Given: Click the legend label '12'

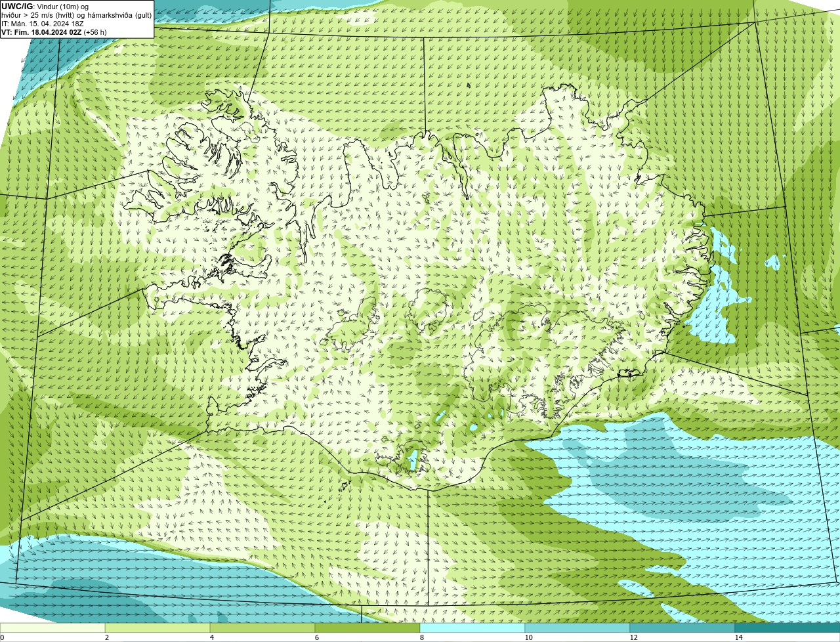Looking at the screenshot, I should 633,637.
